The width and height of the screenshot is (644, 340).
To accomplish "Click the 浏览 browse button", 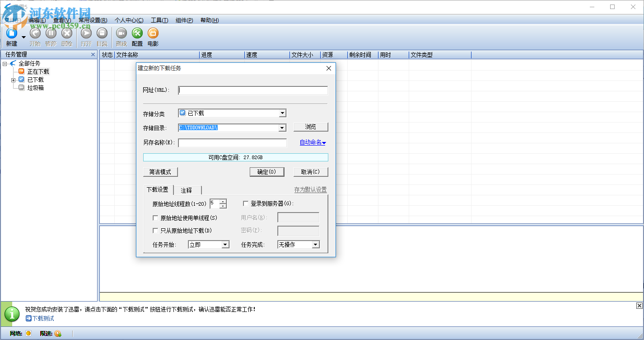I will coord(311,127).
